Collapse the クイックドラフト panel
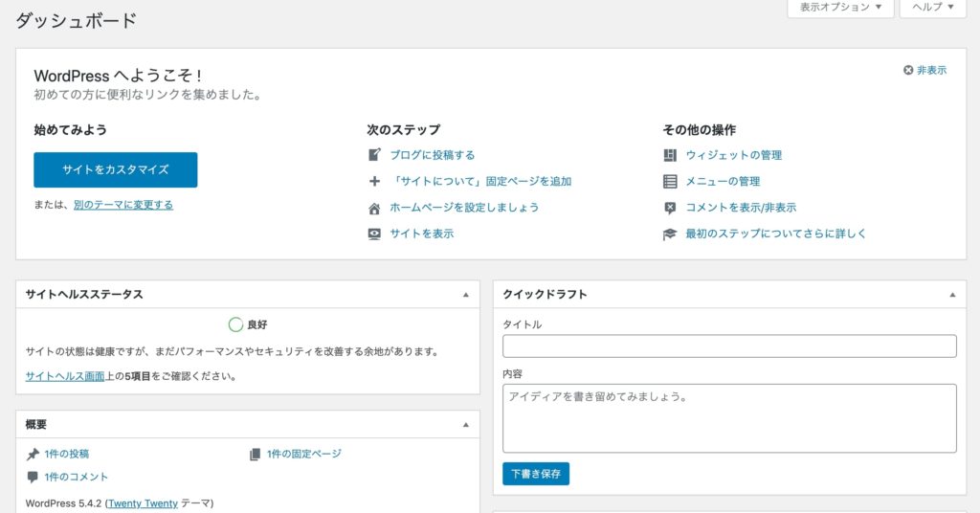 [952, 295]
